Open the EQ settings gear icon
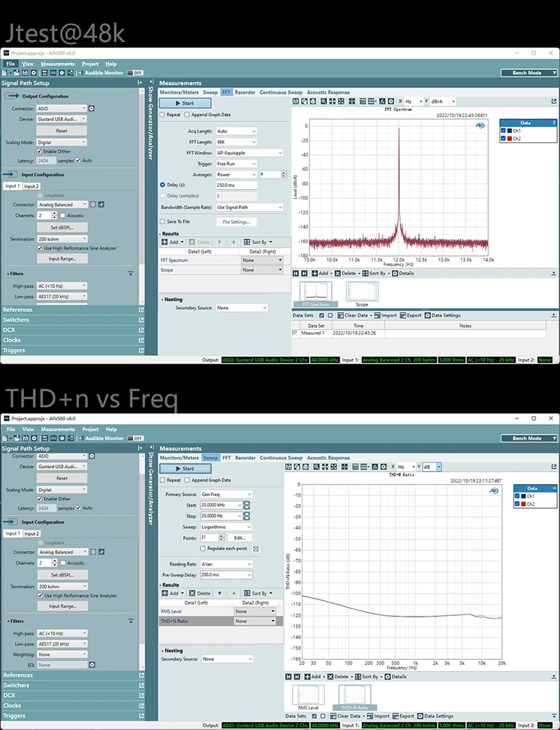 point(92,665)
